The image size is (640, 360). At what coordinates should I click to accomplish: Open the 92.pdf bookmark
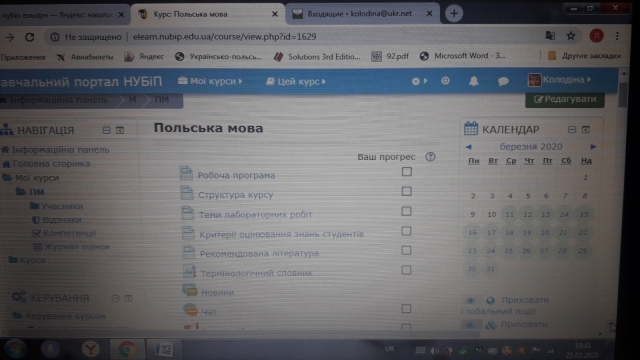390,56
